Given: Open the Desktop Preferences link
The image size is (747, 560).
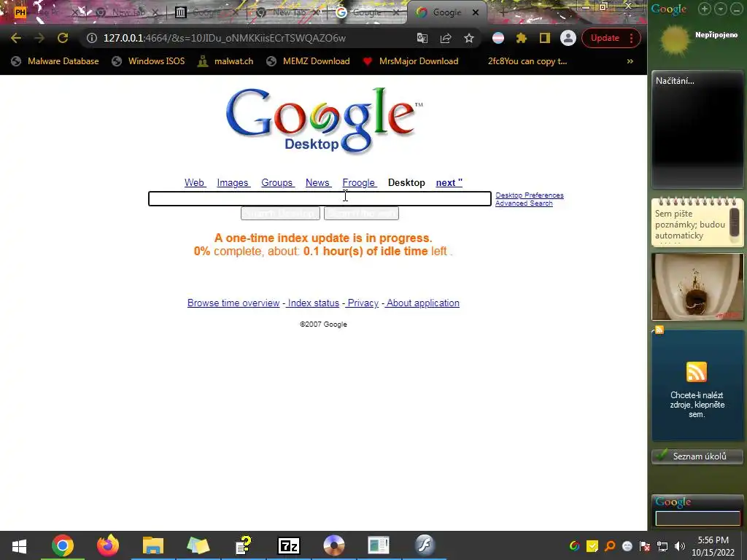Looking at the screenshot, I should tap(530, 195).
